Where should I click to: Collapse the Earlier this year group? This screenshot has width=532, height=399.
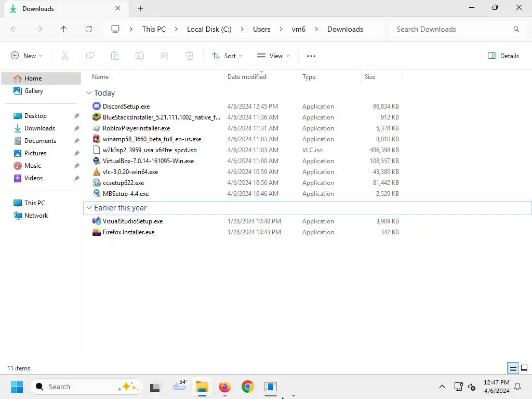(89, 208)
